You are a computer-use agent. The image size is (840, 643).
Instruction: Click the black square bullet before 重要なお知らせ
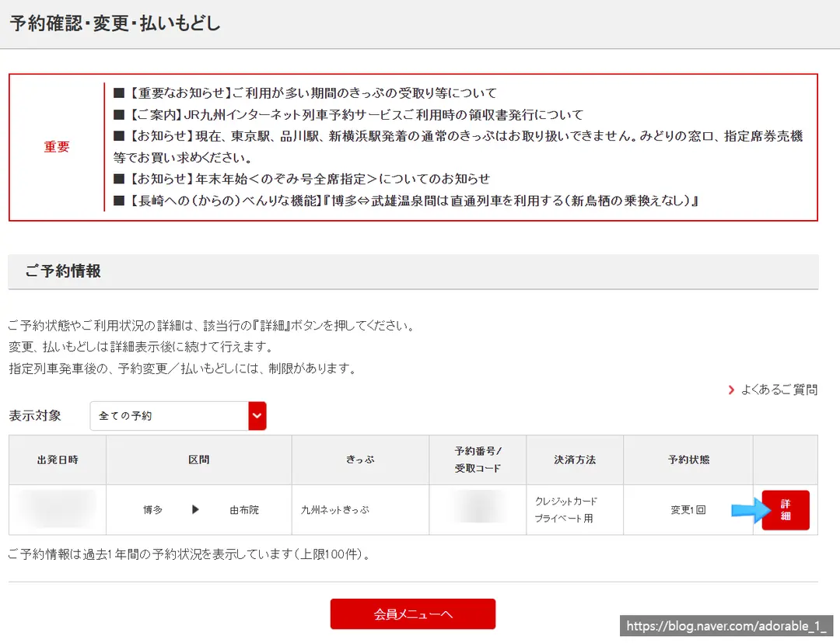coord(119,93)
